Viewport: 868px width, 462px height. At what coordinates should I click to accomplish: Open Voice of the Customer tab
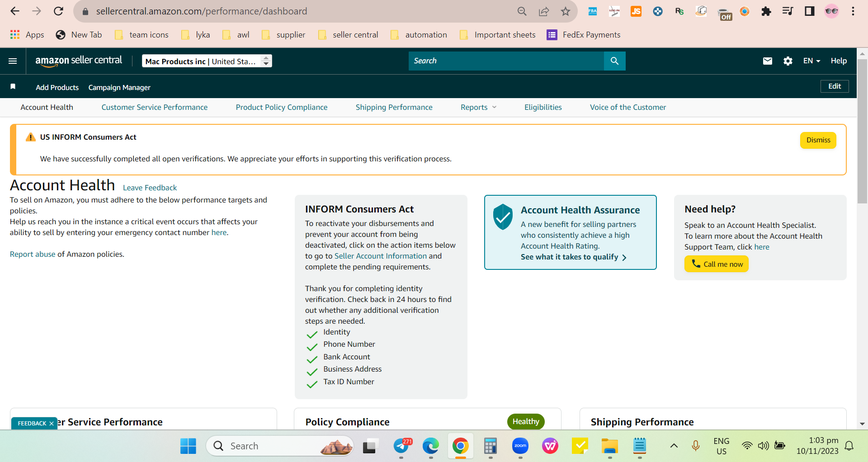pyautogui.click(x=628, y=107)
